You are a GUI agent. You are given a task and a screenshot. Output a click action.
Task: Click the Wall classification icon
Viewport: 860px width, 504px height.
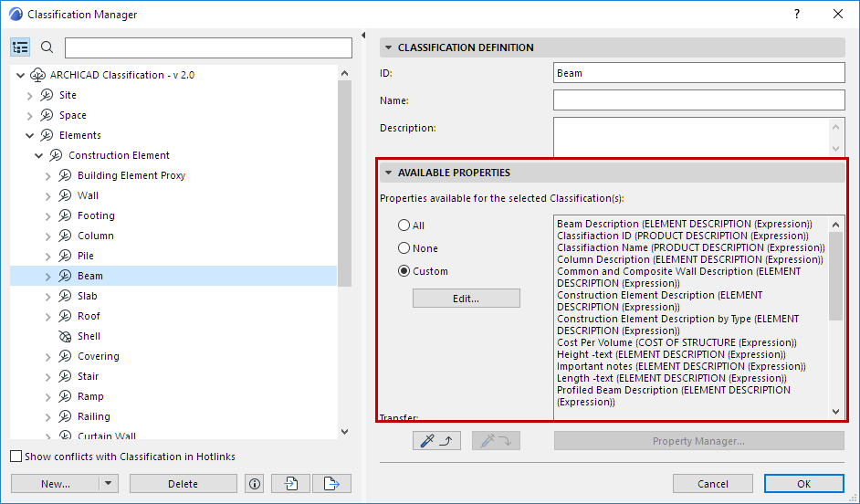[x=65, y=195]
